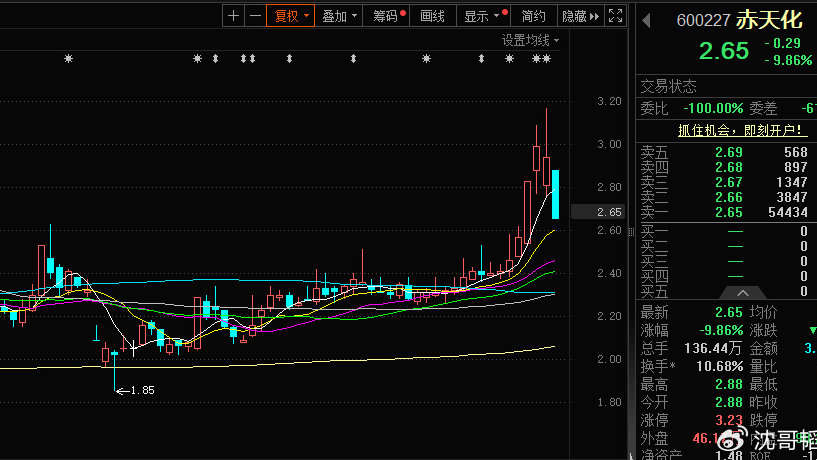This screenshot has height=460, width=817.
Task: Click the 2.65 current price axis tag
Action: point(598,212)
